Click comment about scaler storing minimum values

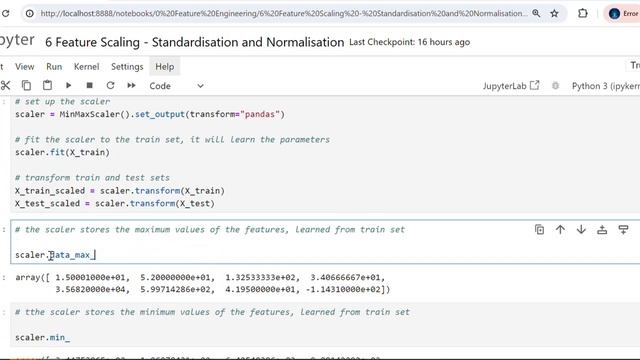pos(212,312)
